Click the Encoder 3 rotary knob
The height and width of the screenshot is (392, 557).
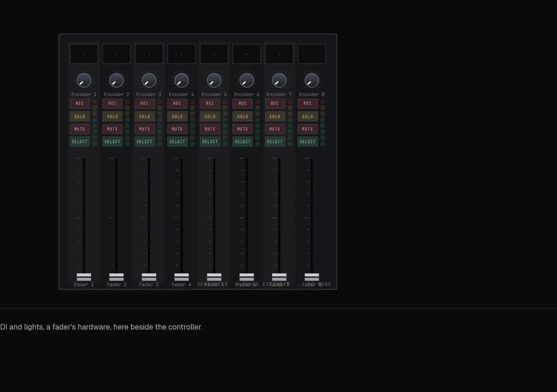[x=149, y=80]
